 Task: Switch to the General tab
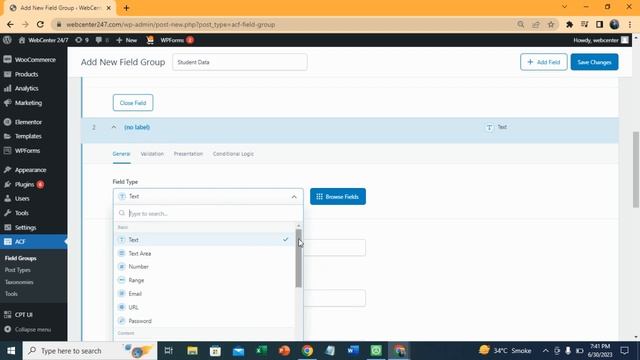click(121, 154)
